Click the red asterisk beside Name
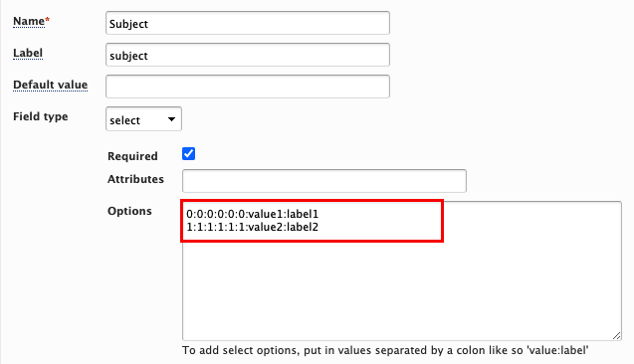Screen dimensions: 634x364 [x=48, y=19]
